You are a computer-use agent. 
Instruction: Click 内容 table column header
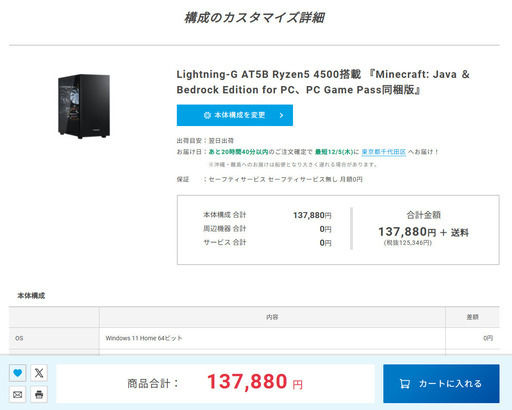click(x=272, y=317)
